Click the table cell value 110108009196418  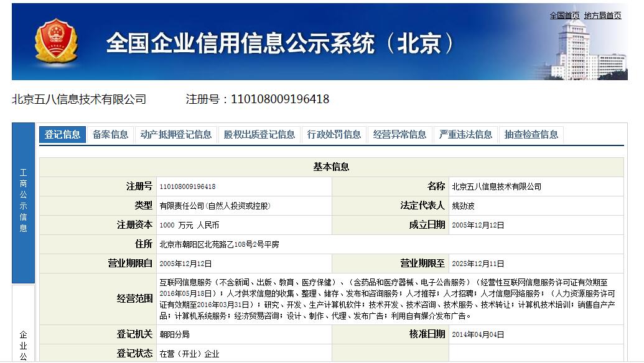pyautogui.click(x=187, y=186)
